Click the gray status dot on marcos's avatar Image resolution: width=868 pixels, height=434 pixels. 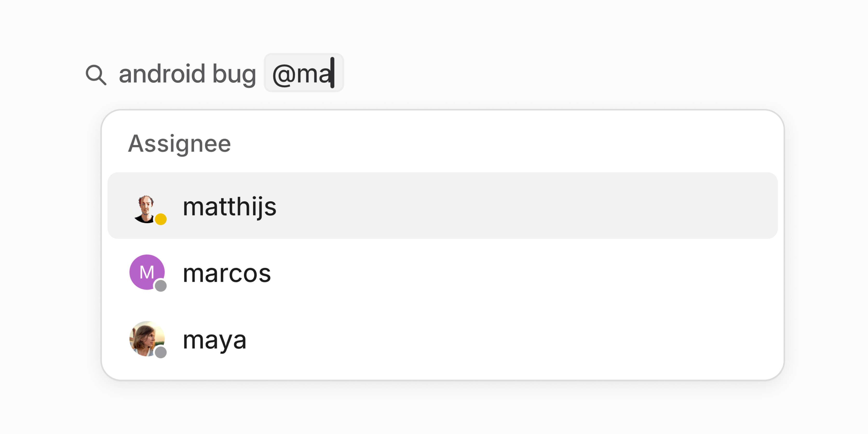point(161,286)
